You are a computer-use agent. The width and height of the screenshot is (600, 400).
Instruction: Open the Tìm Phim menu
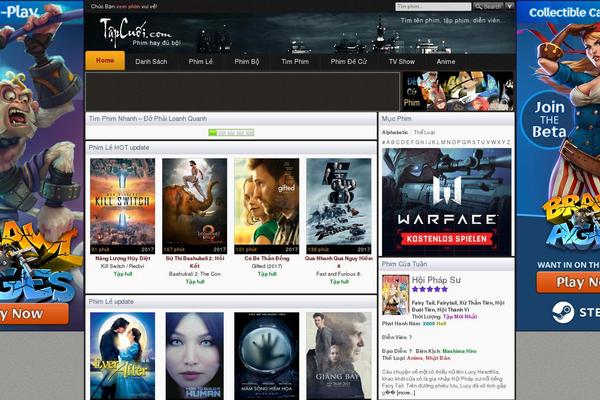pos(295,61)
